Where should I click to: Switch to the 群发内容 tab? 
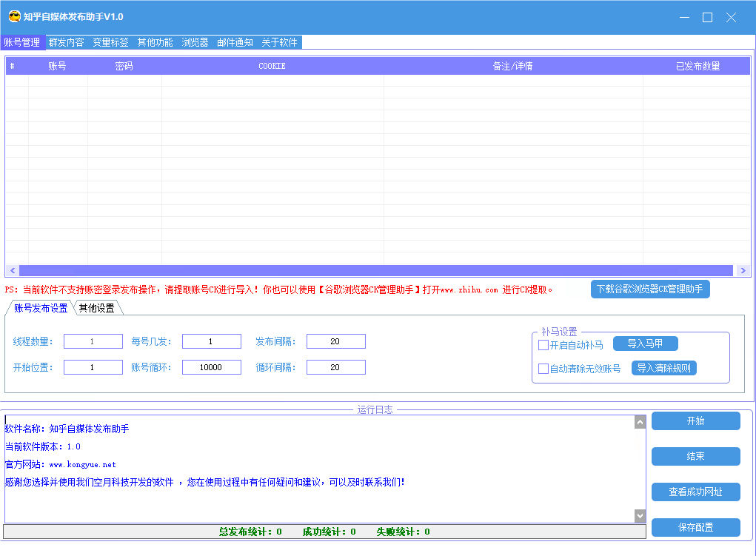tap(67, 42)
